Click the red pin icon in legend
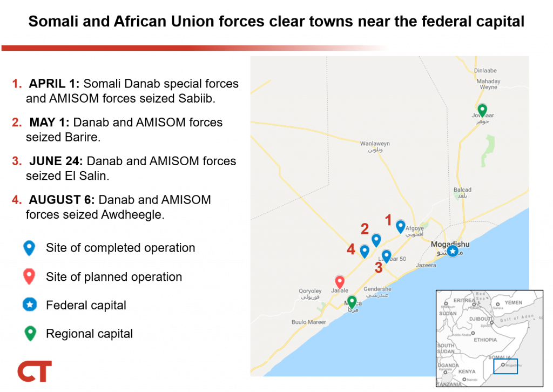553x392 pixels. pos(29,276)
